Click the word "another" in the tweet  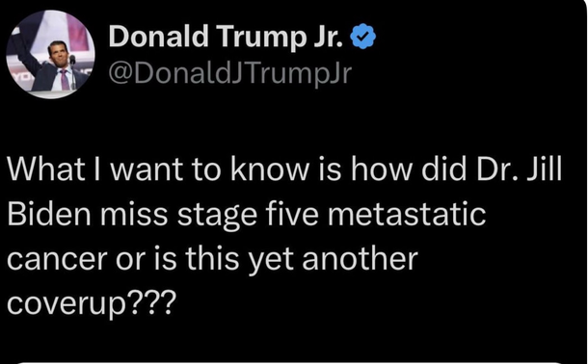click(x=360, y=259)
